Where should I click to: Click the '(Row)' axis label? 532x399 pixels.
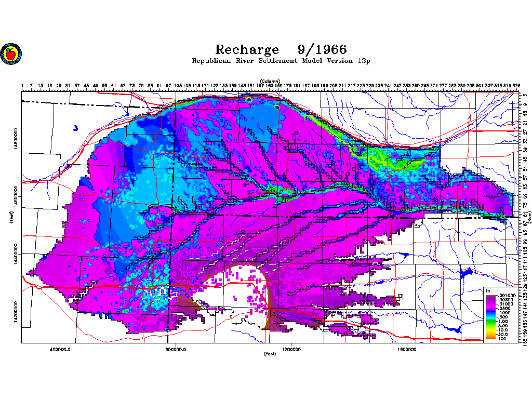tap(528, 217)
